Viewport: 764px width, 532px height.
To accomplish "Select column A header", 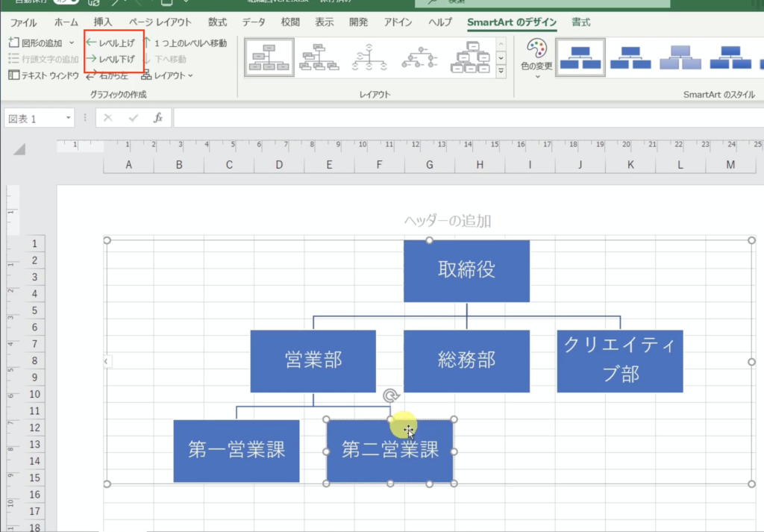I will click(x=128, y=165).
